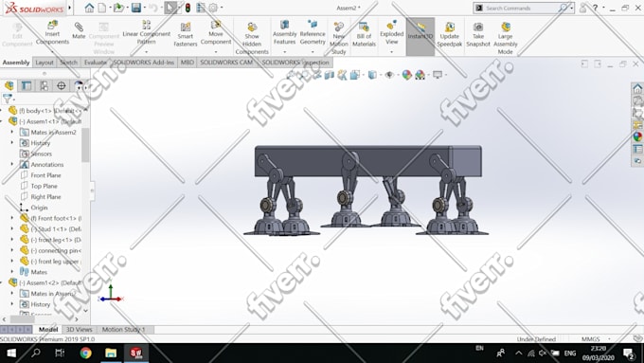Create an Exploded View
Image resolution: width=644 pixels, height=363 pixels.
point(391,32)
